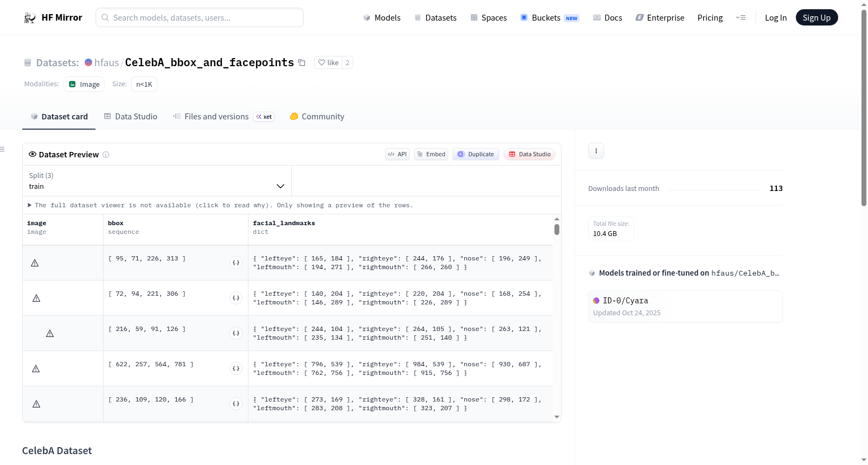868x465 pixels.
Task: Click the table scroll down arrow
Action: coord(557,417)
